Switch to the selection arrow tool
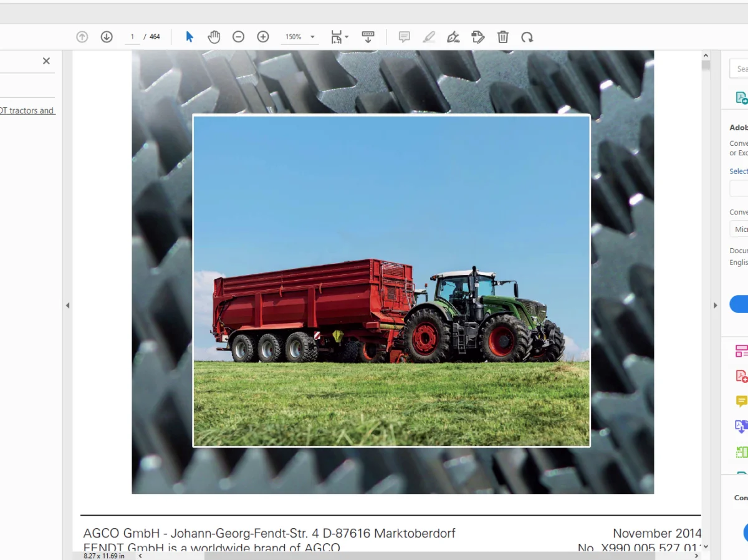The image size is (748, 560). [189, 37]
